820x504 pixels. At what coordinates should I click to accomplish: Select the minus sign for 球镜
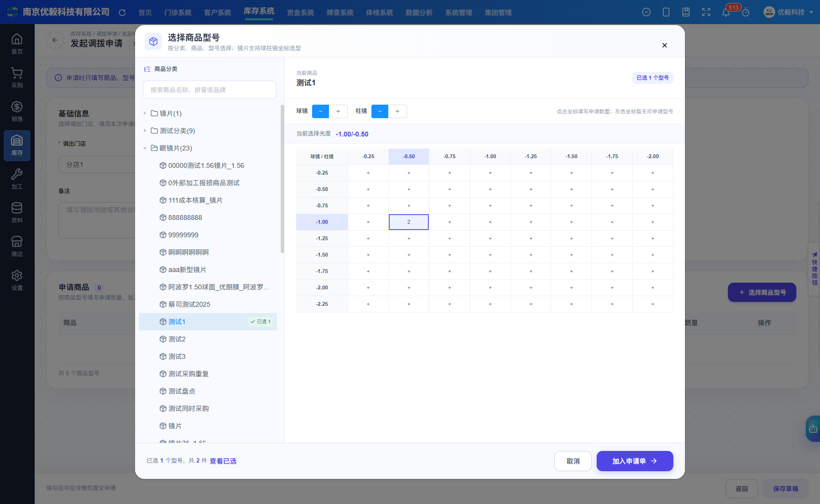pyautogui.click(x=320, y=111)
